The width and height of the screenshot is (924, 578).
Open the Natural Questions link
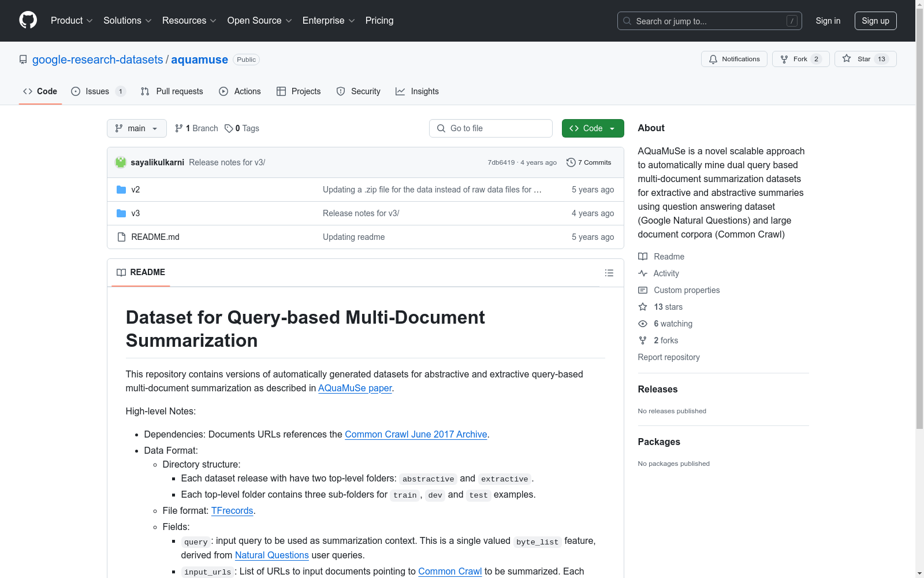tap(272, 555)
